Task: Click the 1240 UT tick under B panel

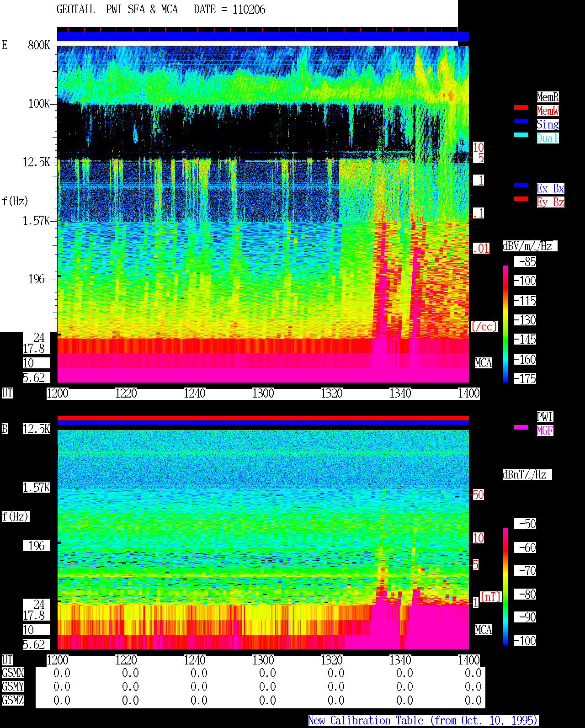Action: [x=194, y=660]
